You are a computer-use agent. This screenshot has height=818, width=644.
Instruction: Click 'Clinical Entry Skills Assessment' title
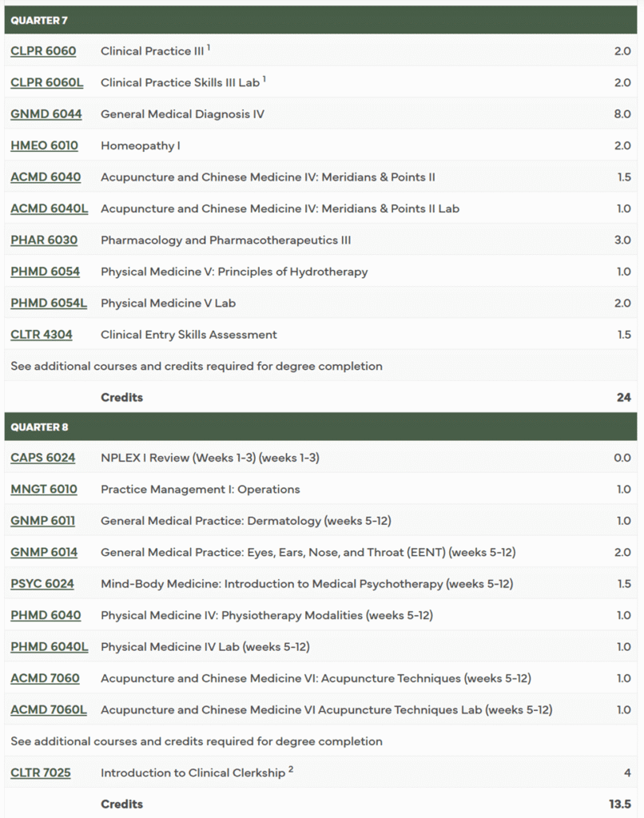(189, 335)
